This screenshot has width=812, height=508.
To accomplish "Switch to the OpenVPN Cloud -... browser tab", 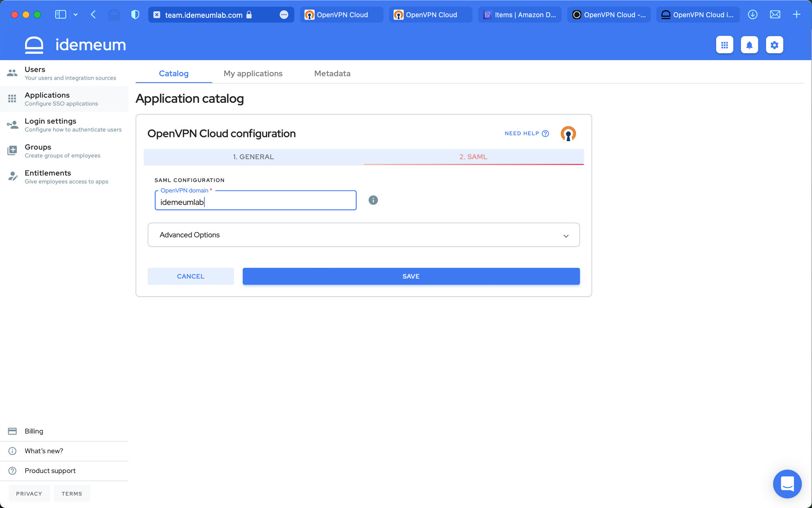I will [609, 15].
